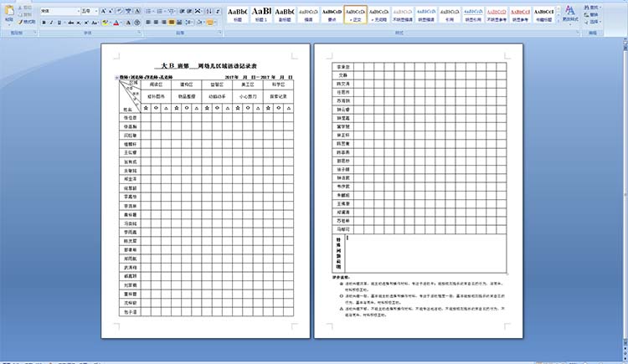Apply Character Shading icon
Image resolution: width=628 pixels, height=364 pixels.
click(128, 23)
